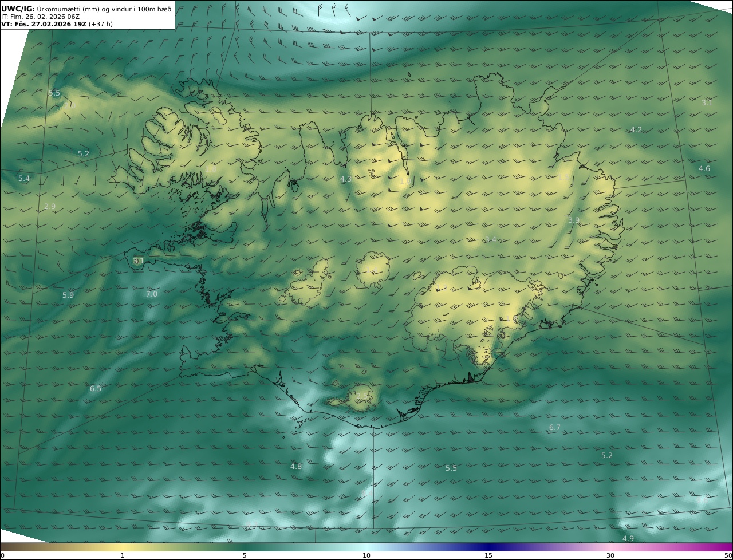Click the 50 tick label on the colorbar
The height and width of the screenshot is (560, 733).
[728, 555]
